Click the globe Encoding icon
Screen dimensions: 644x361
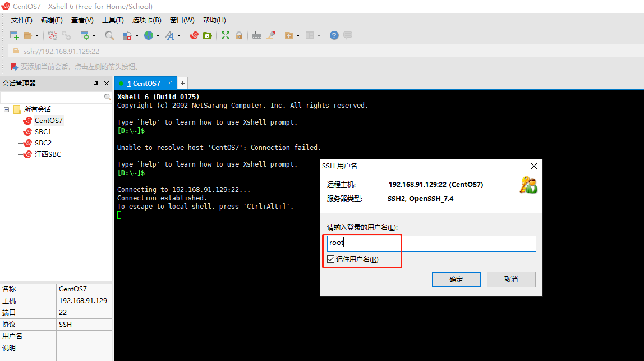149,36
